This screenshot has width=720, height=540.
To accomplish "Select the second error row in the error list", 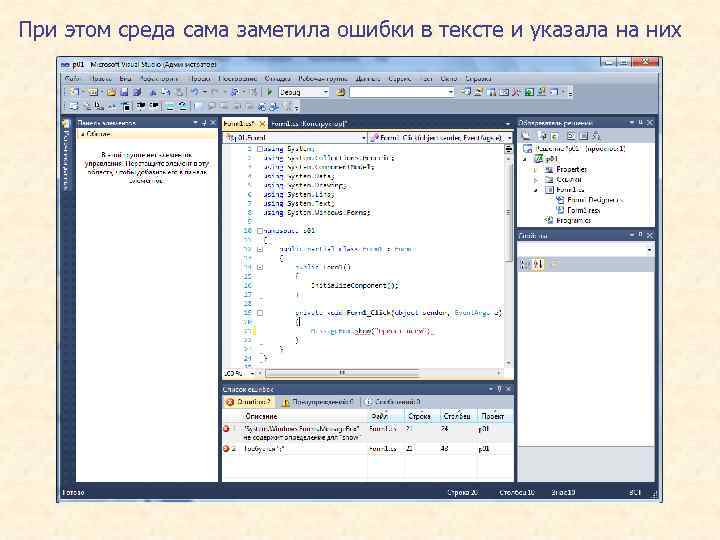I will click(367, 449).
